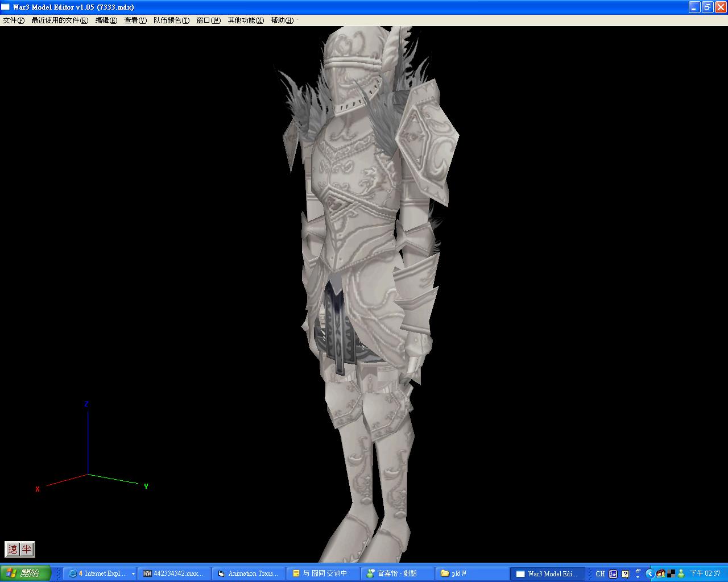Open the 队伍颜色(T) team color menu
728x582 pixels.
tap(171, 20)
